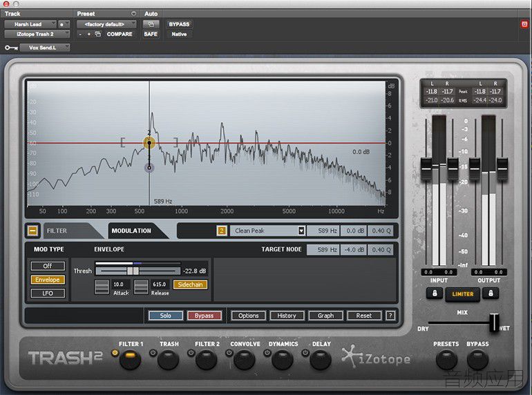Select the LFO mod type
The height and width of the screenshot is (395, 532).
(x=48, y=293)
